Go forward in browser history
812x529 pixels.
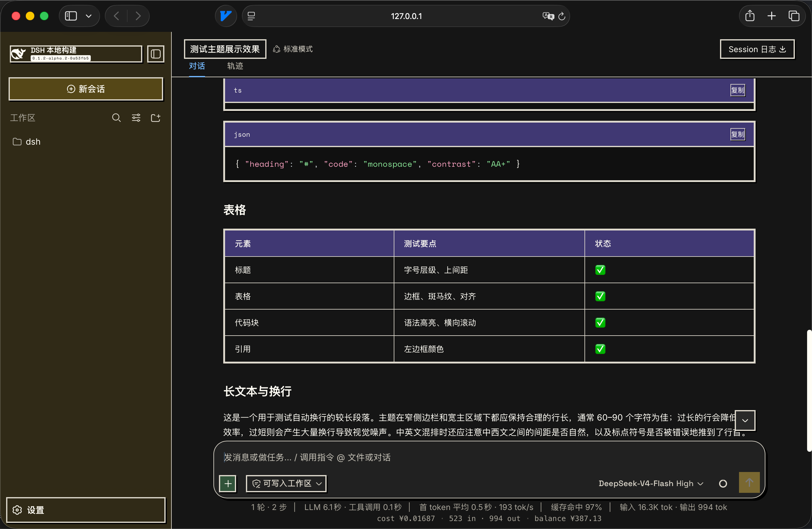pos(138,16)
